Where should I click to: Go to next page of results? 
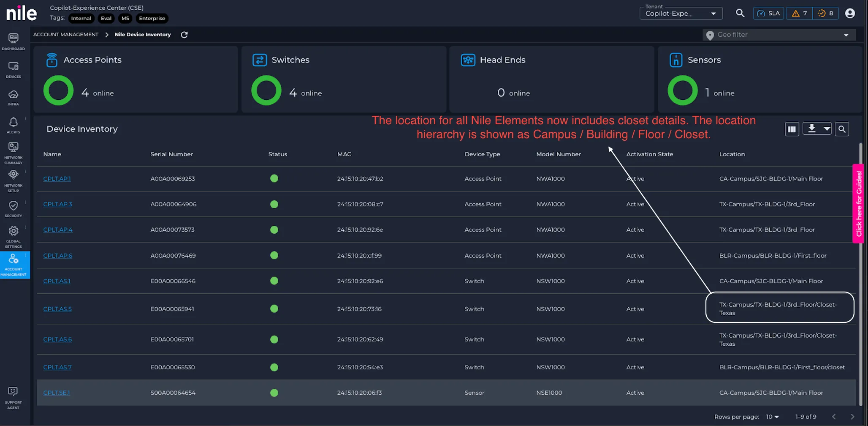pos(852,417)
